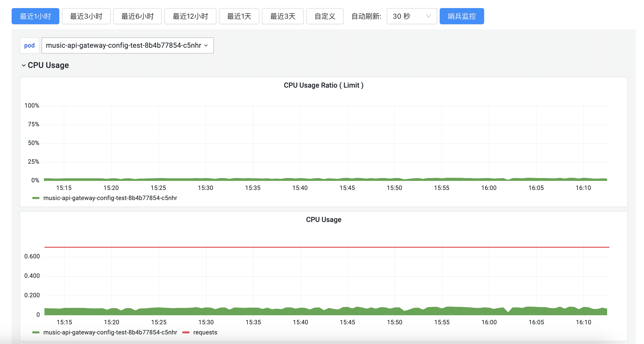Image resolution: width=644 pixels, height=344 pixels.
Task: Collapse the CPU Usage row chevron
Action: tap(24, 65)
